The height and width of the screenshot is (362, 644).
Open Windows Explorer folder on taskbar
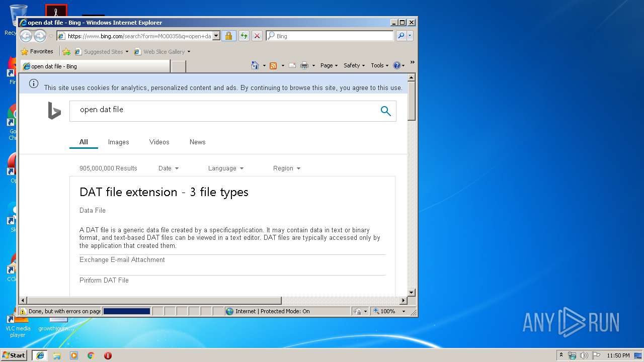57,355
